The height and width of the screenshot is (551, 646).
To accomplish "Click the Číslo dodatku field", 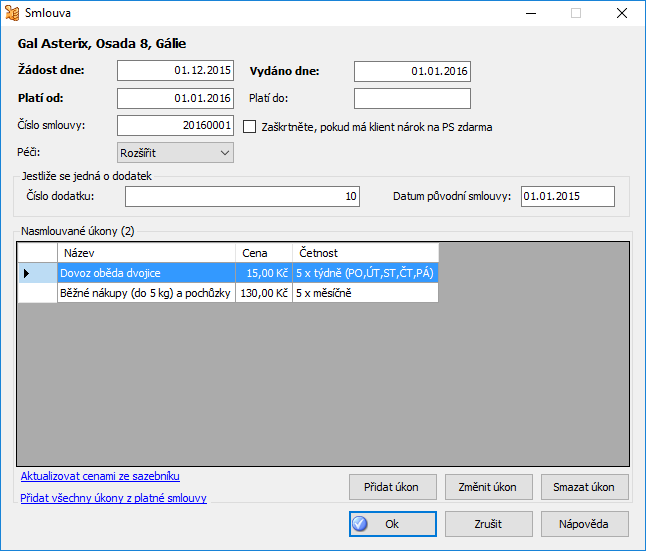I will (242, 197).
